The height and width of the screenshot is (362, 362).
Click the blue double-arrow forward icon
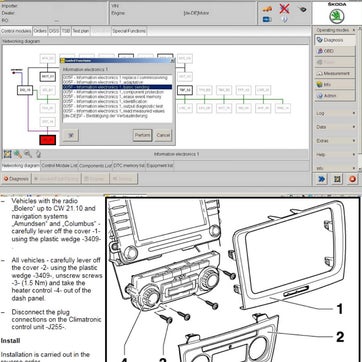[321, 179]
